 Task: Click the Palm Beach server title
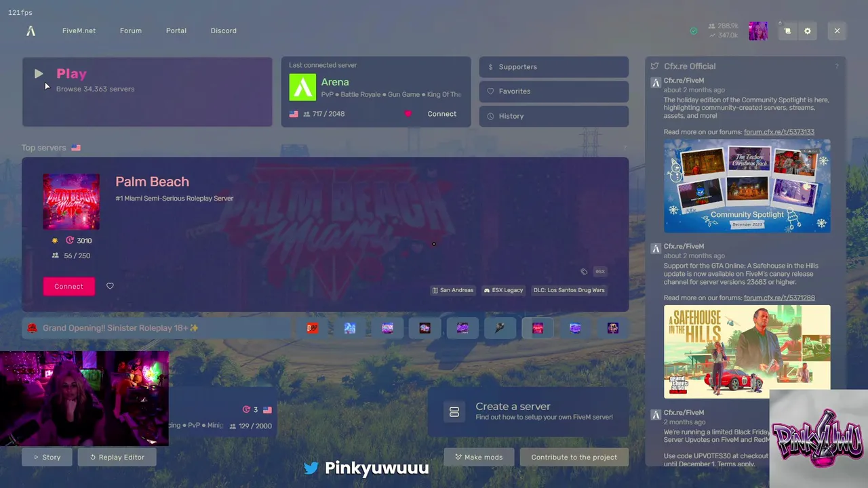[152, 182]
